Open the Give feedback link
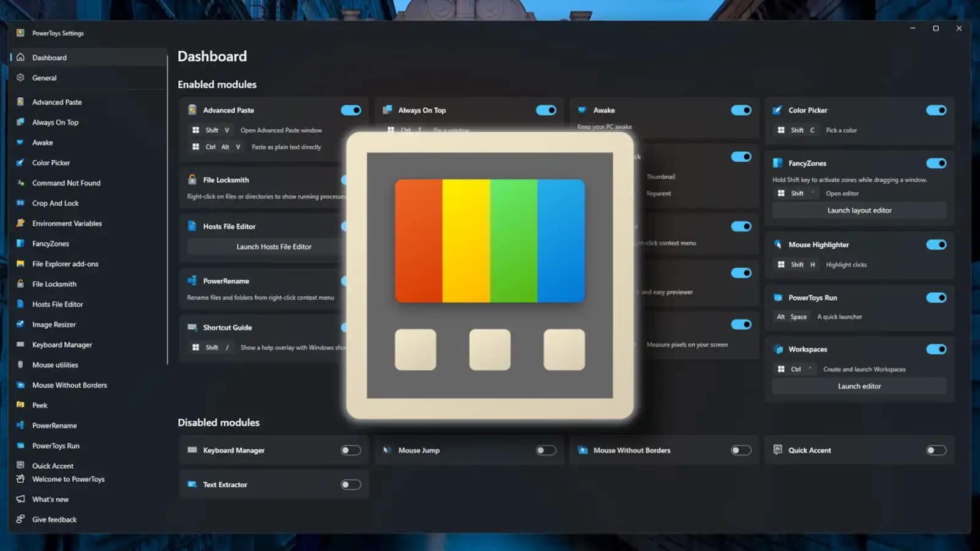This screenshot has height=551, width=980. [x=54, y=519]
